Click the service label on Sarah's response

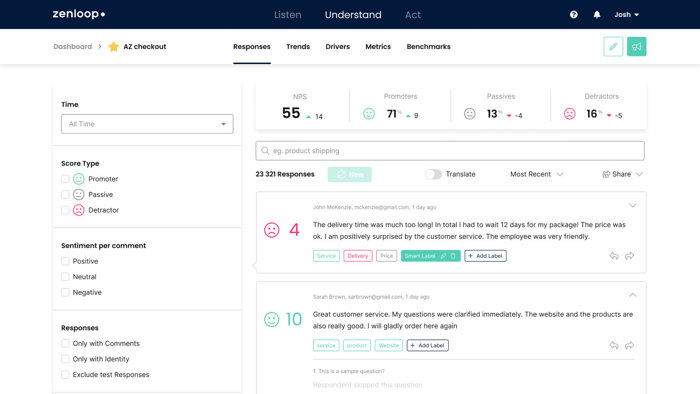[x=326, y=345]
